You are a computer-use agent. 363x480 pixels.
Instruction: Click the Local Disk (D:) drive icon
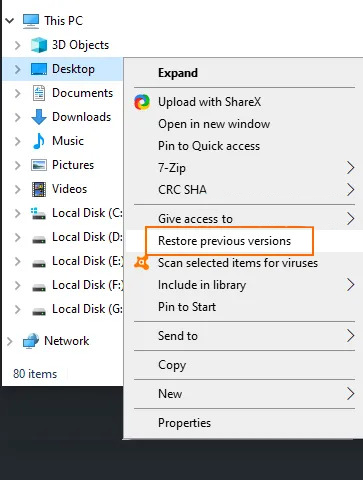click(39, 239)
